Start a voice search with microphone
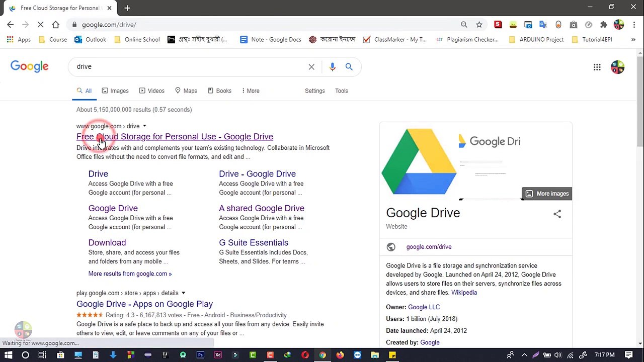Viewport: 644px width, 362px height. [332, 67]
